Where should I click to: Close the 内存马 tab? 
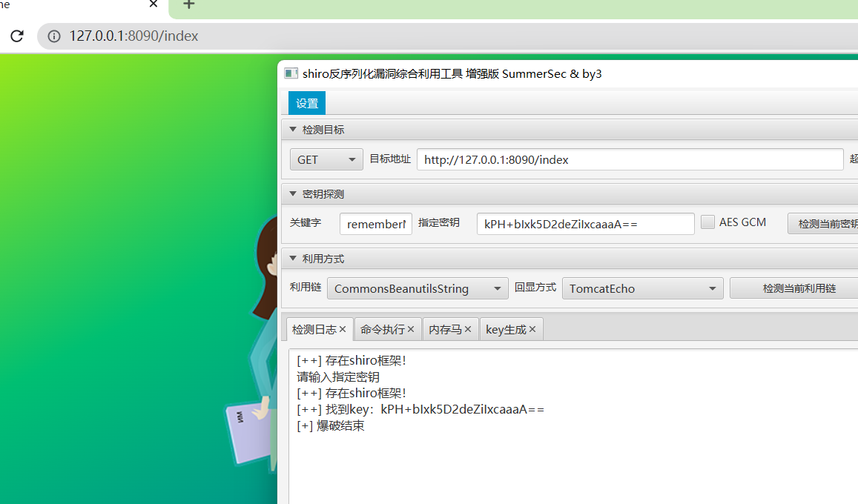tap(468, 330)
